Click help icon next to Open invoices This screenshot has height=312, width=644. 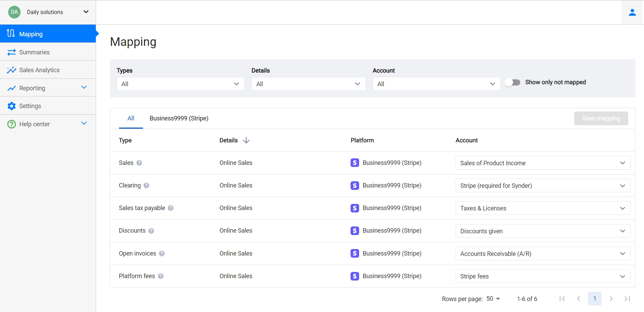pyautogui.click(x=162, y=253)
